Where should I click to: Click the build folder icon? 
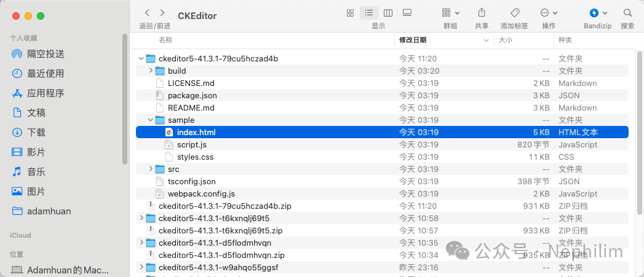pyautogui.click(x=160, y=71)
